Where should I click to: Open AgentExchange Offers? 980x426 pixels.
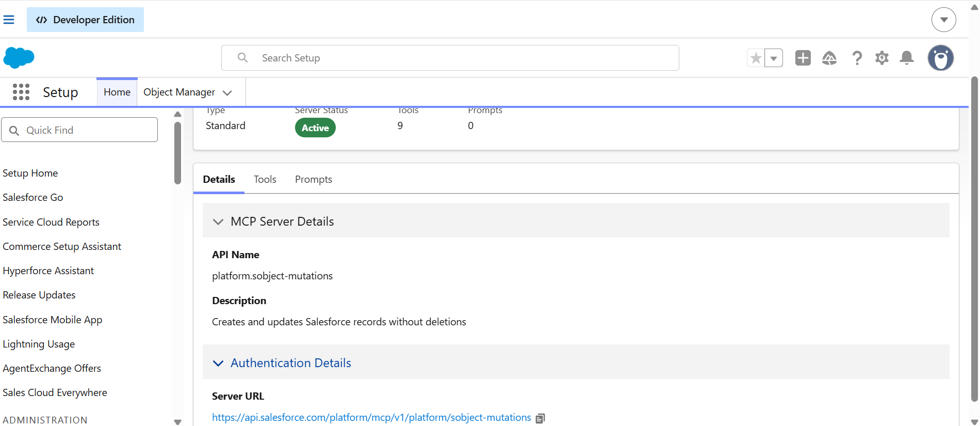(x=52, y=368)
